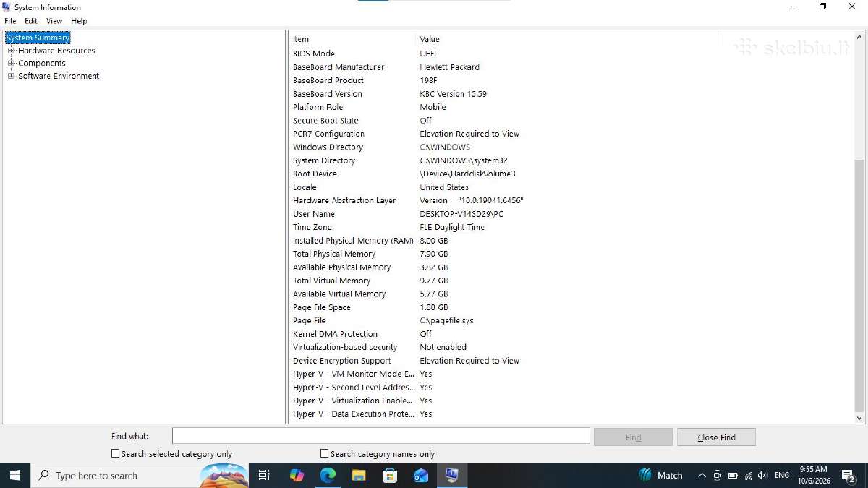868x488 pixels.
Task: Open the Windows Start menu
Action: (14, 475)
